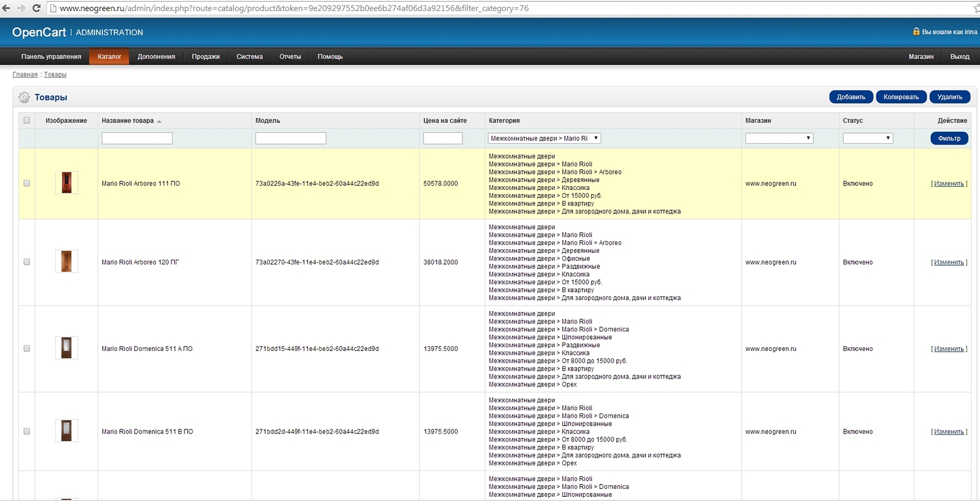Open thumbnail of Mario Rioli Arboreo 111 ПО
Screen dimensions: 980x501
pos(66,183)
